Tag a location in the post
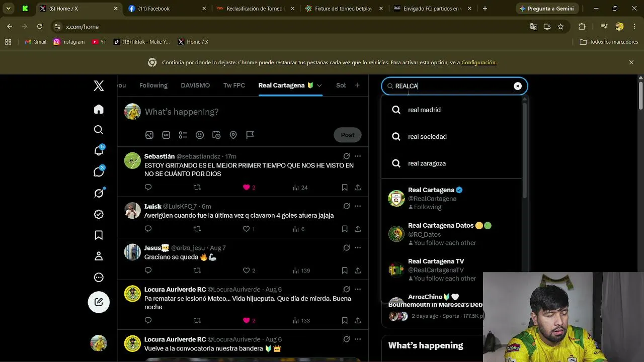The width and height of the screenshot is (644, 362). pos(233,135)
